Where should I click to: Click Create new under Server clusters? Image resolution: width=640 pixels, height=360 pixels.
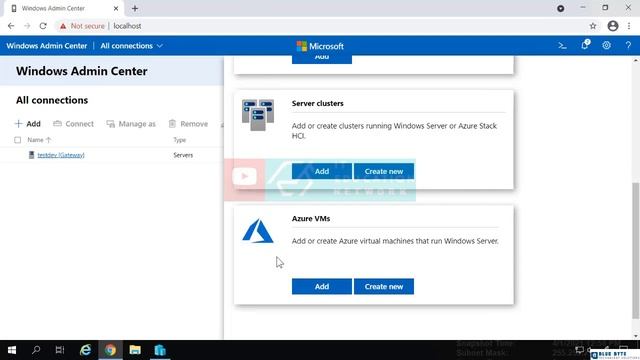[384, 171]
